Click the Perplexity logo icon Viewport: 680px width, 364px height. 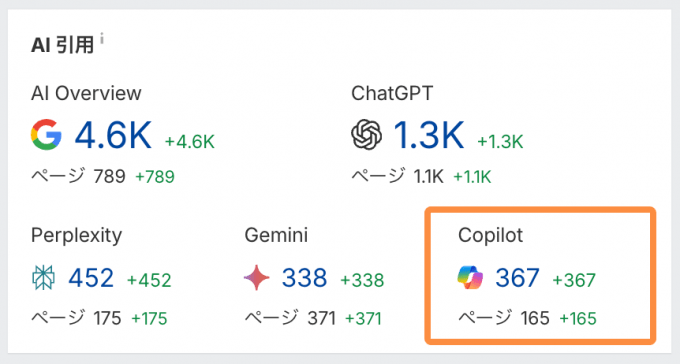[x=43, y=278]
